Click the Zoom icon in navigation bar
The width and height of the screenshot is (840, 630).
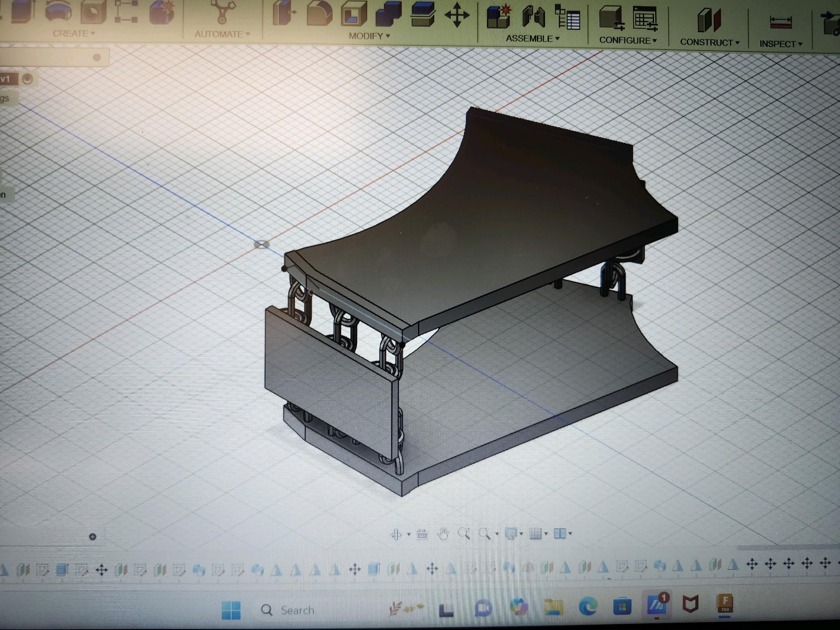[464, 534]
